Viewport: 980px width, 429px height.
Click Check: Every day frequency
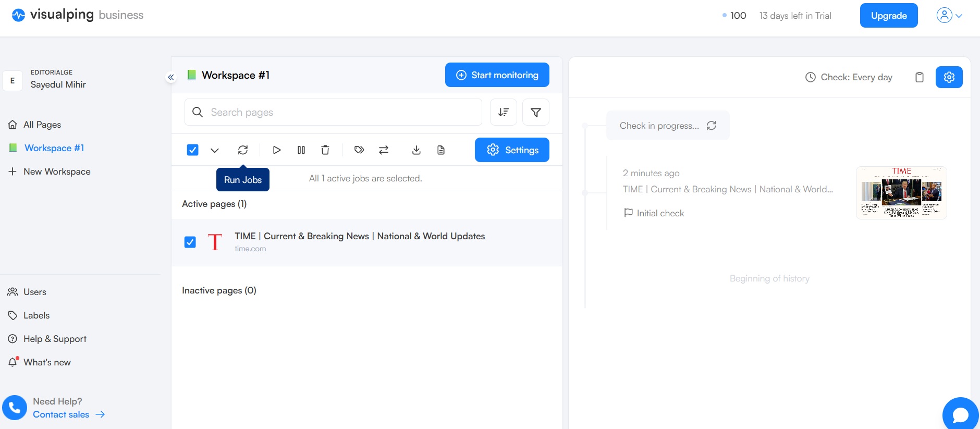coord(856,77)
